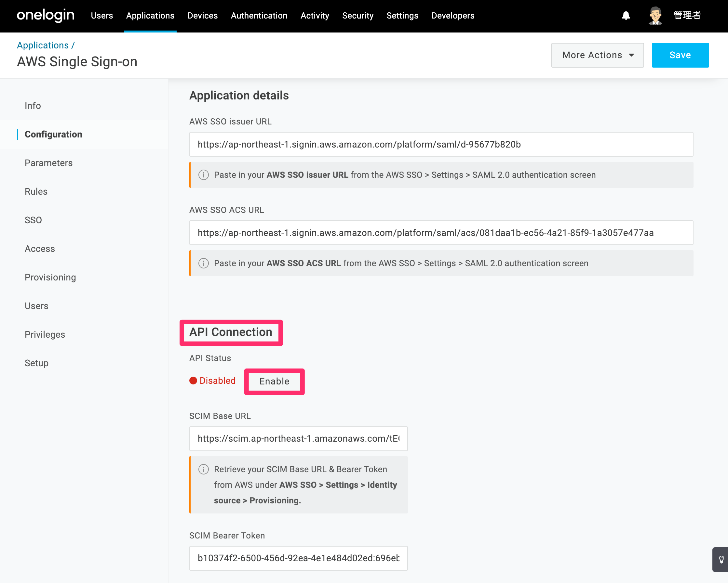
Task: Open the Privileges sidebar tab
Action: pos(45,334)
